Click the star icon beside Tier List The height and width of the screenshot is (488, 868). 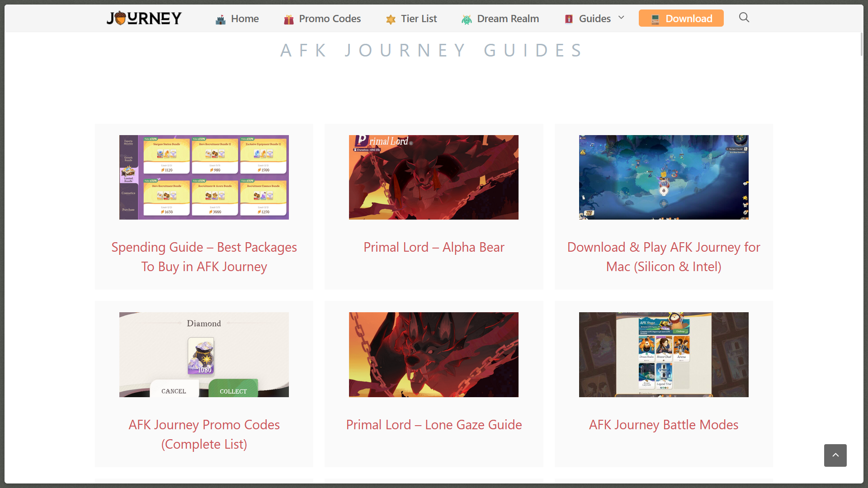(x=391, y=19)
